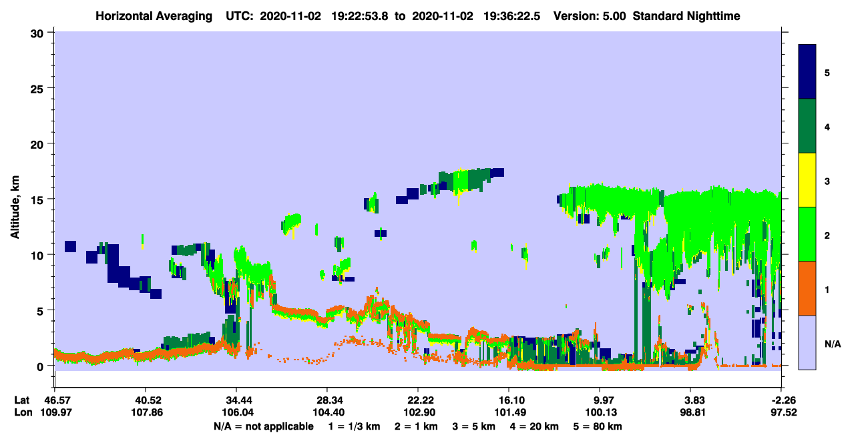
Task: Click the end time '19:36:22.5'
Action: (x=513, y=15)
